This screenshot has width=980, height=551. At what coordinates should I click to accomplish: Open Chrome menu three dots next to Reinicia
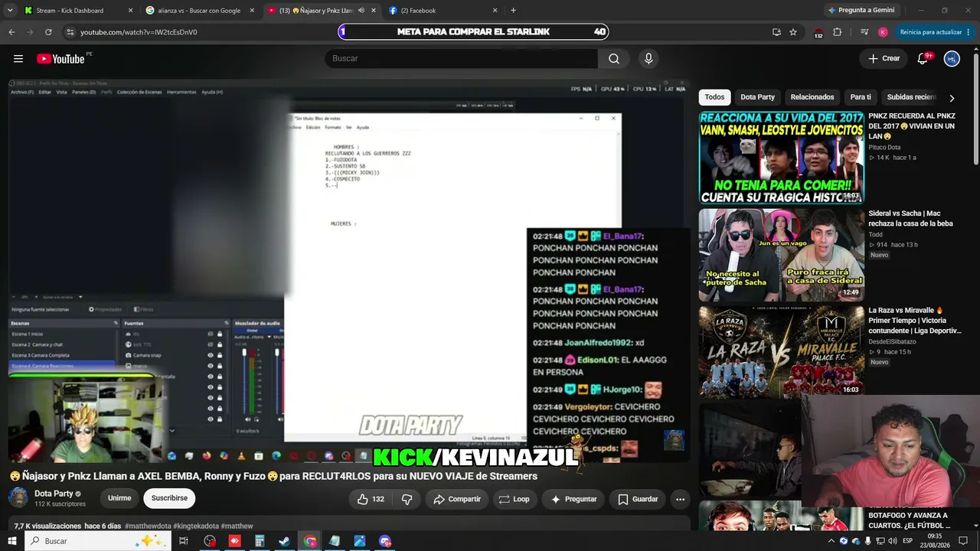(x=970, y=32)
